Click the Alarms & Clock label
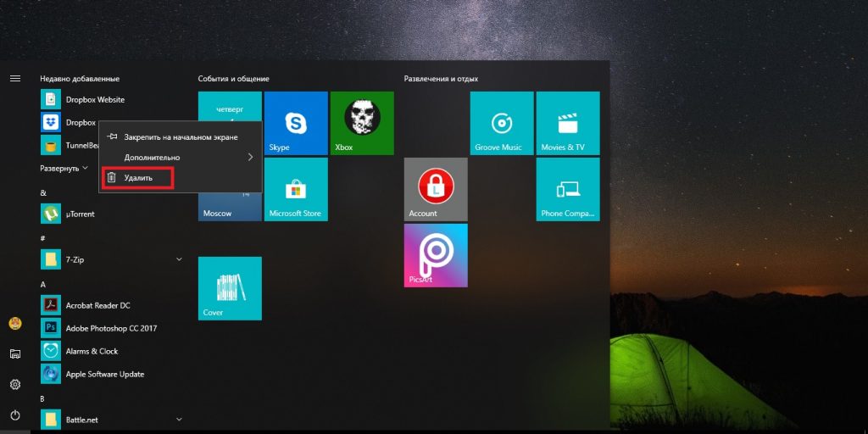 click(92, 351)
